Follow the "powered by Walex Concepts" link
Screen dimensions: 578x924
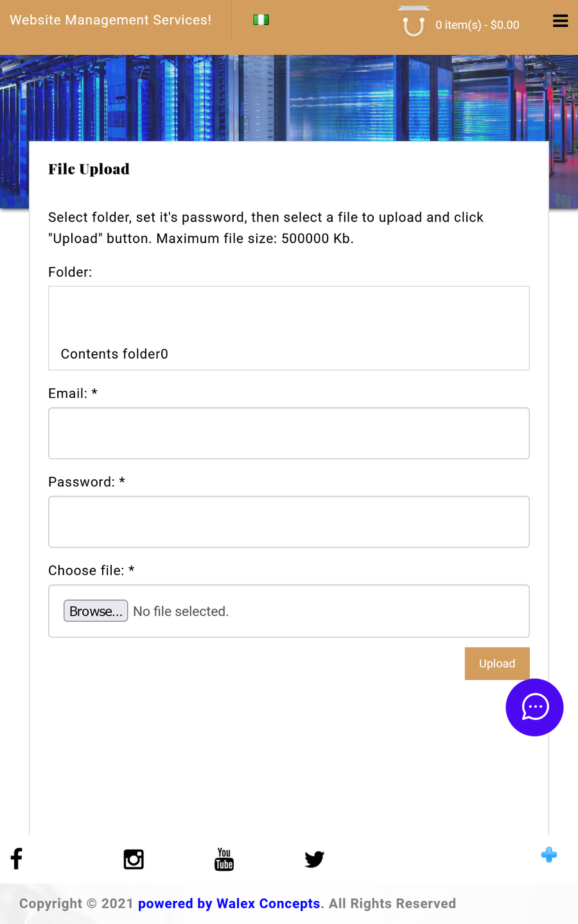click(x=229, y=903)
